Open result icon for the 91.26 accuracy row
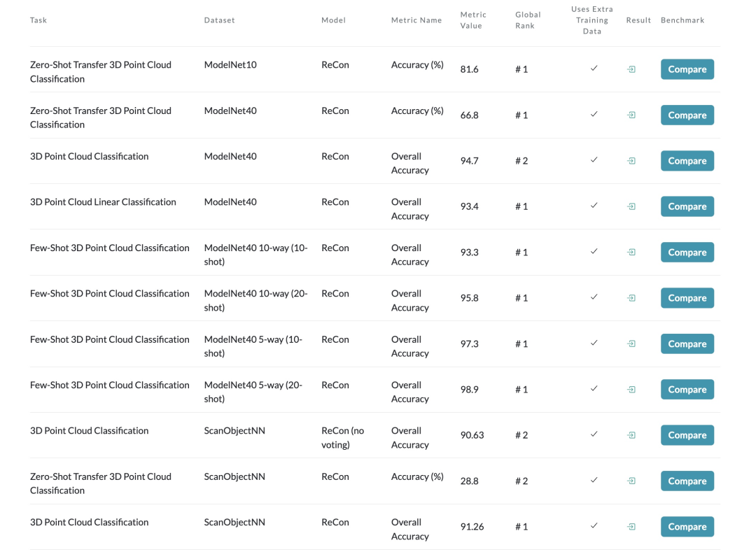The height and width of the screenshot is (559, 756). (x=631, y=527)
